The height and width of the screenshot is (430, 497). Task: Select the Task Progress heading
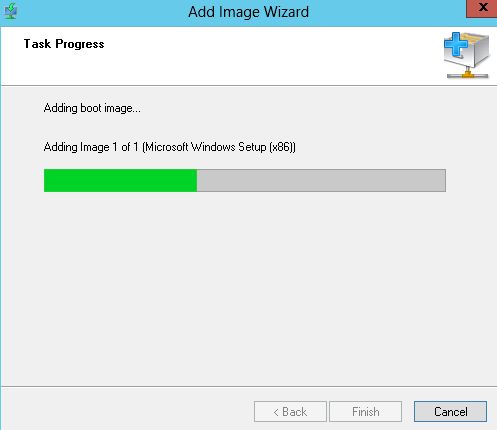coord(64,44)
